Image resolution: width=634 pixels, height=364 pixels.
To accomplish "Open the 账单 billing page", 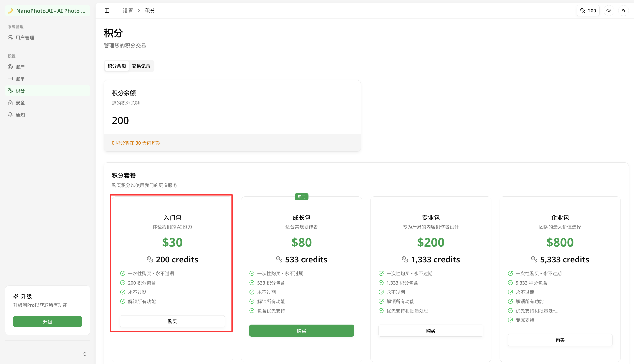I will [x=20, y=79].
